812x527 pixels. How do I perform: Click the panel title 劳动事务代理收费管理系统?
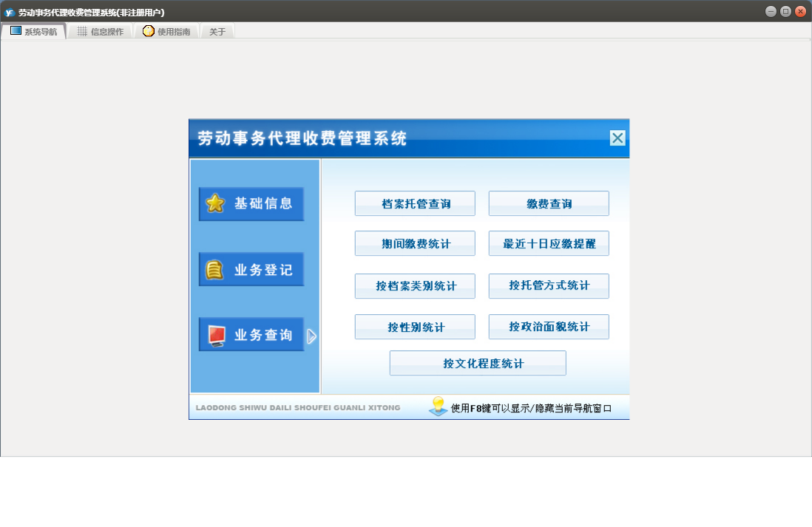tap(302, 138)
